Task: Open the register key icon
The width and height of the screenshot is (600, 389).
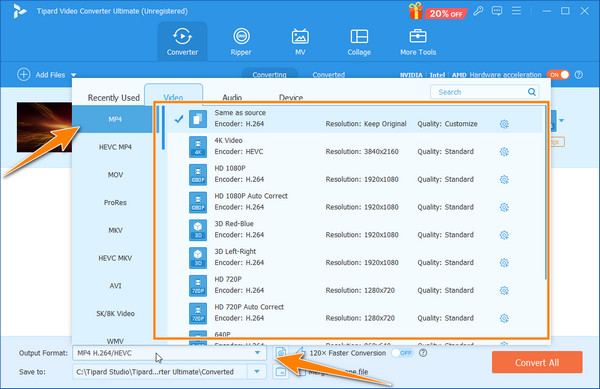Action: coord(478,11)
